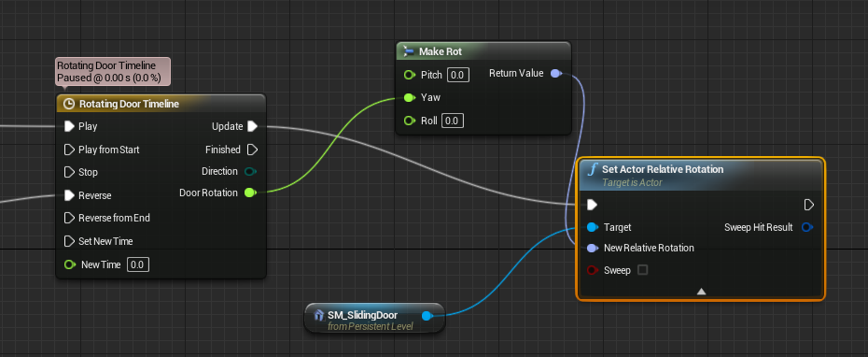
Task: Click the function f icon in the node header
Action: (594, 170)
